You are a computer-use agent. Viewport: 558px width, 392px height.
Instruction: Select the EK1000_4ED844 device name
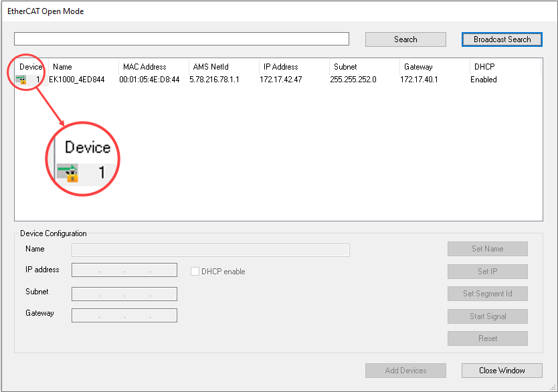click(77, 80)
